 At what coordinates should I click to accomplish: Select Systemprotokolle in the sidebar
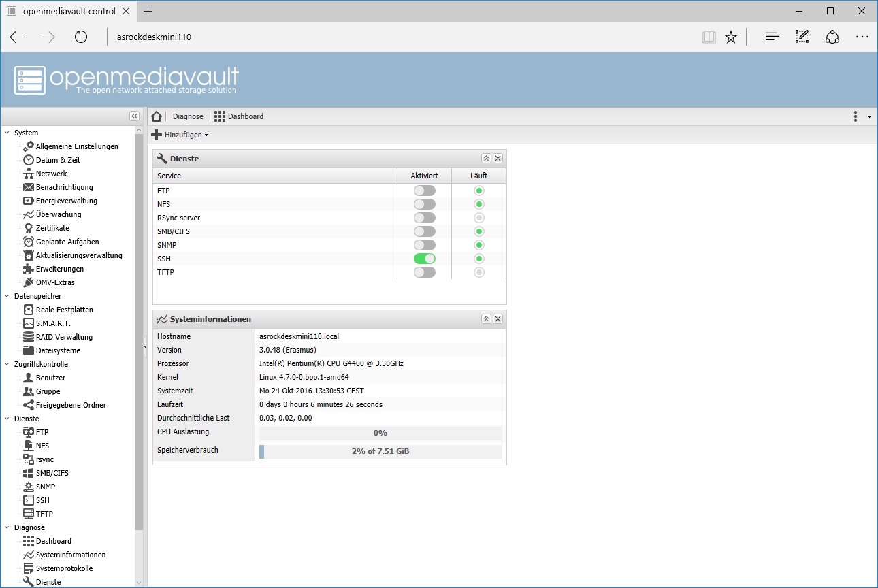[x=64, y=568]
